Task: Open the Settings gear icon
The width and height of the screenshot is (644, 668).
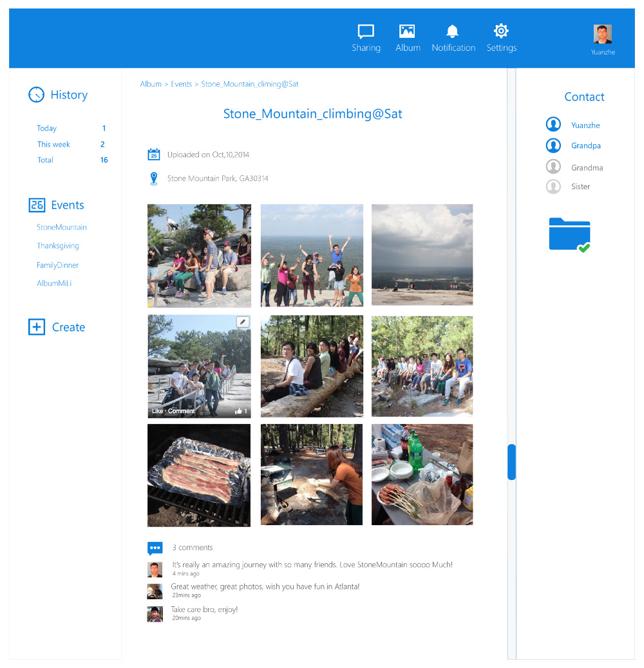Action: [501, 31]
